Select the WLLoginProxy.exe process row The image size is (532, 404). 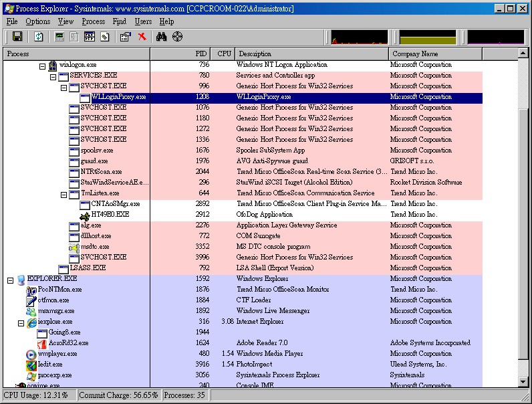(x=243, y=97)
